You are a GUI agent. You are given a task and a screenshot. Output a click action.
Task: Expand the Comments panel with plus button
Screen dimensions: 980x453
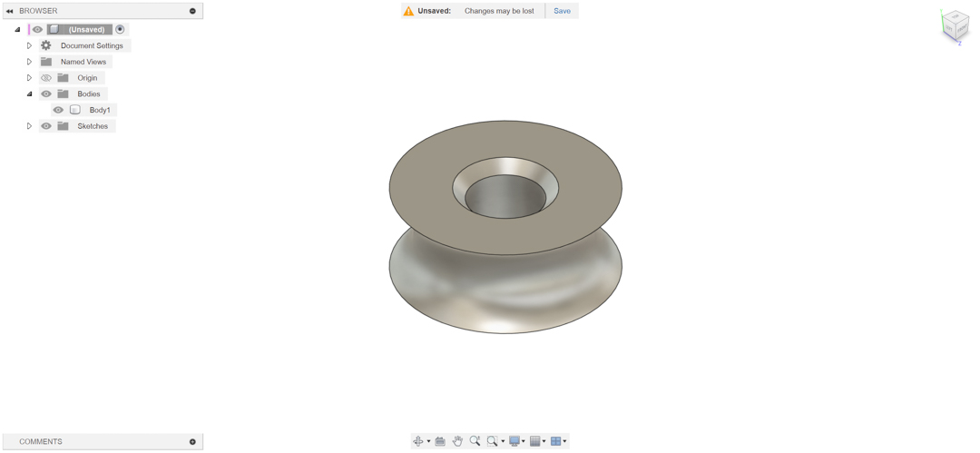pyautogui.click(x=192, y=442)
